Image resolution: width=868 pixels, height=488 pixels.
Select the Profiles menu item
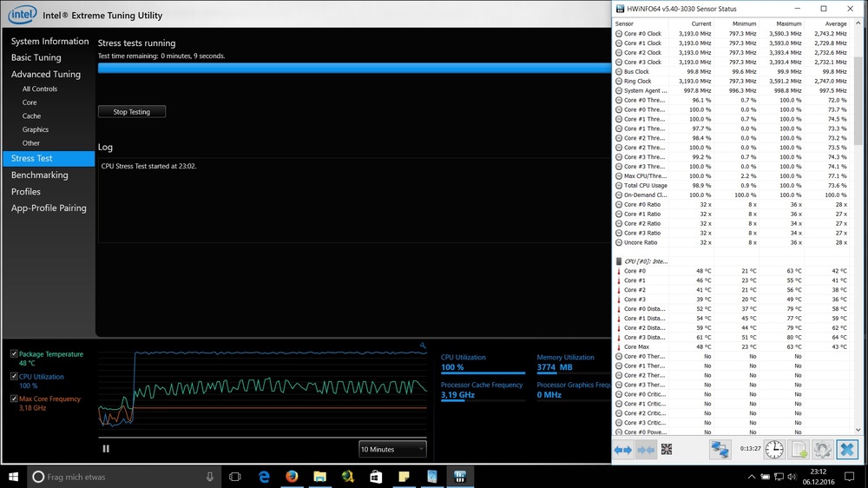tap(26, 192)
